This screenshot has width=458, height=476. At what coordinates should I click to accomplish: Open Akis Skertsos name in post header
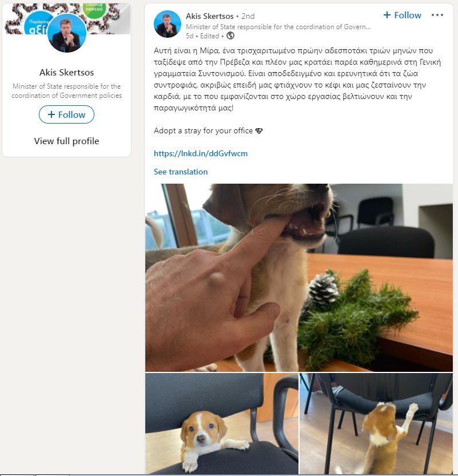(x=210, y=16)
